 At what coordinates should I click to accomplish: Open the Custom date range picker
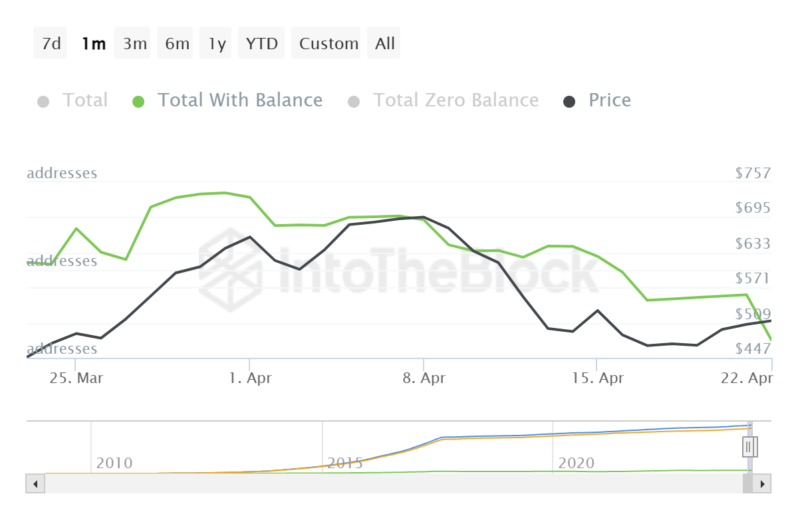pos(329,44)
